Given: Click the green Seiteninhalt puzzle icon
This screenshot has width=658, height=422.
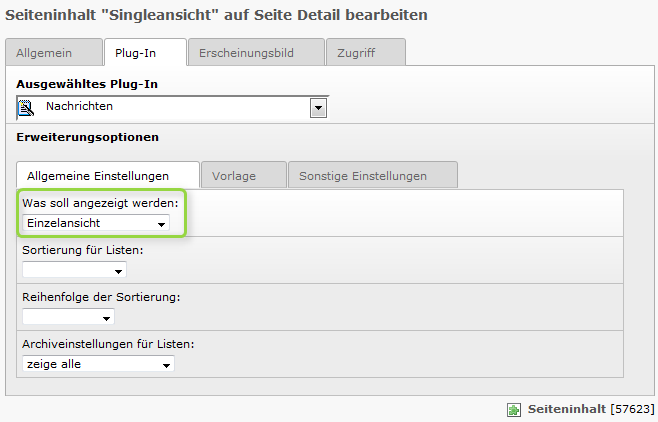Looking at the screenshot, I should [514, 409].
